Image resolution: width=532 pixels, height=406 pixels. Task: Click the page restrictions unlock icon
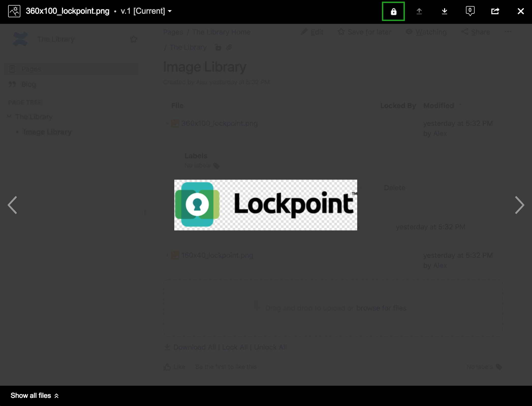tap(218, 47)
